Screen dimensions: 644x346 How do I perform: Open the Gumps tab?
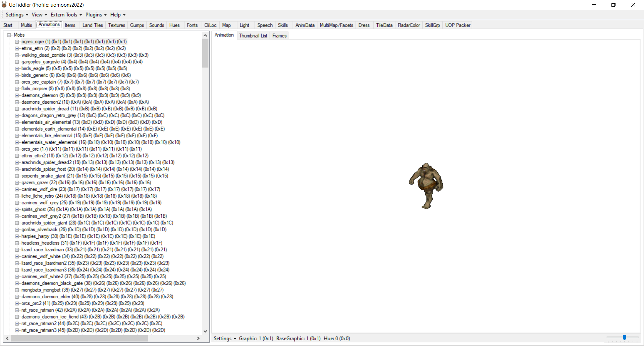[137, 25]
